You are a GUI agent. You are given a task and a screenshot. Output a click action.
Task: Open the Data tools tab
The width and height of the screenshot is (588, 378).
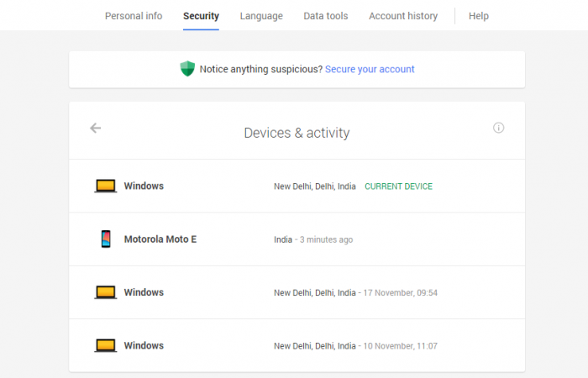point(325,16)
